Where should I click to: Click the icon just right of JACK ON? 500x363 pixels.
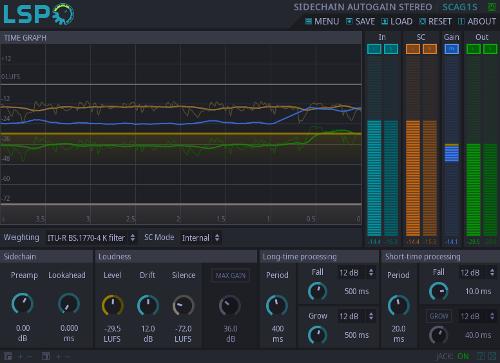pyautogui.click(x=481, y=356)
